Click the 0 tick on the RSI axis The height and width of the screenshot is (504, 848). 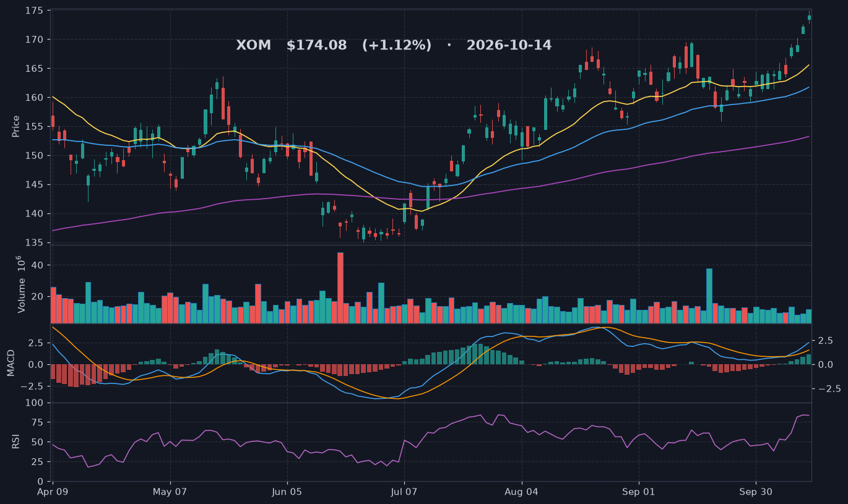pyautogui.click(x=40, y=482)
